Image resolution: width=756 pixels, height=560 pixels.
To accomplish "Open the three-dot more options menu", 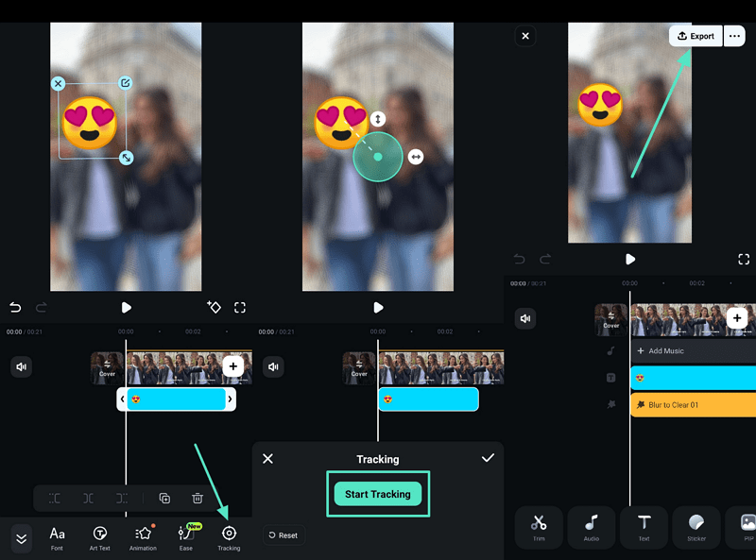I will pyautogui.click(x=734, y=36).
